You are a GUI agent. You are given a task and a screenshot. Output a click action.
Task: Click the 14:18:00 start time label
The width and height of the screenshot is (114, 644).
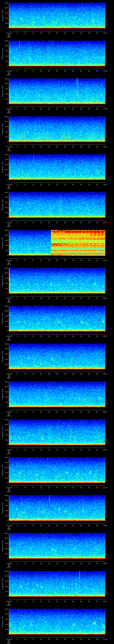coord(9,184)
